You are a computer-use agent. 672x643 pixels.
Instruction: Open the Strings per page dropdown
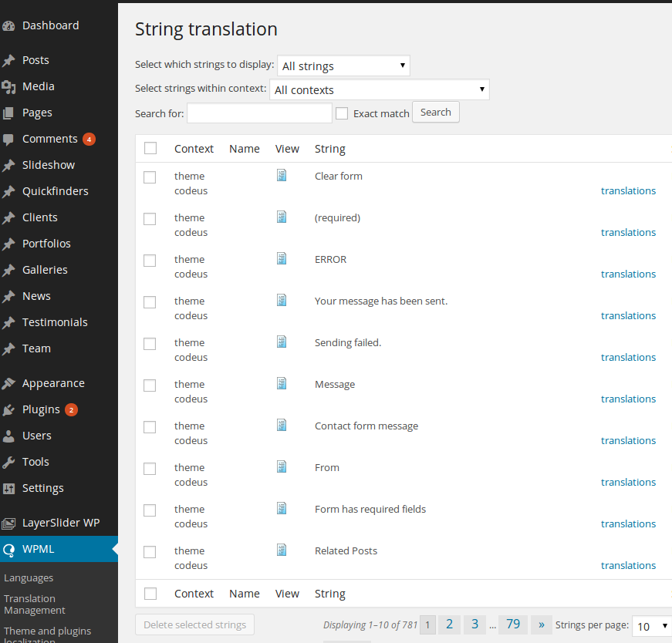point(652,626)
